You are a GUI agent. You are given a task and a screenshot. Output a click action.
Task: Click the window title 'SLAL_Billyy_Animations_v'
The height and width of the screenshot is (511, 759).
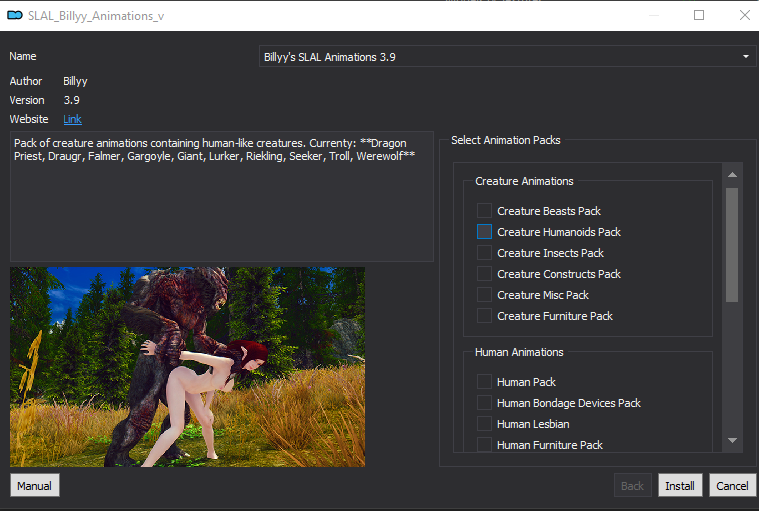(x=96, y=16)
